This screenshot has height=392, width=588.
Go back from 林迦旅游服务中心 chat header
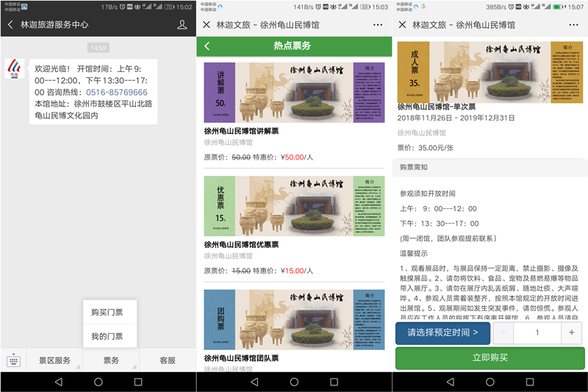10,25
